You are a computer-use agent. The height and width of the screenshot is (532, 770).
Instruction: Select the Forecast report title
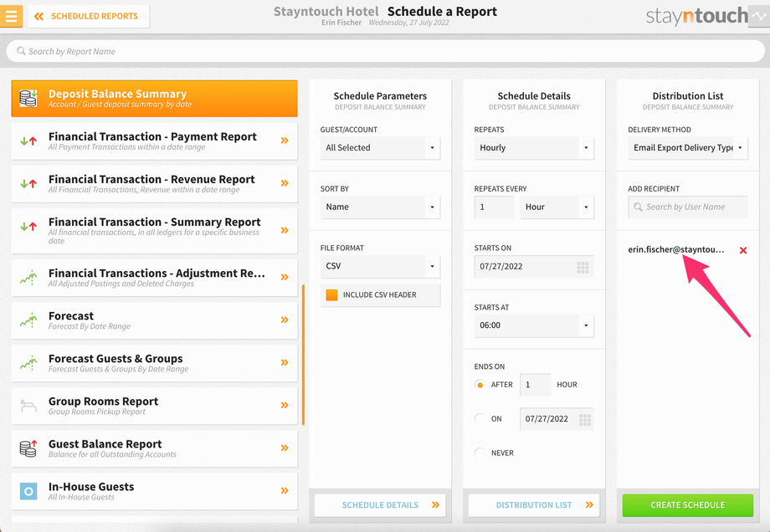tap(70, 315)
